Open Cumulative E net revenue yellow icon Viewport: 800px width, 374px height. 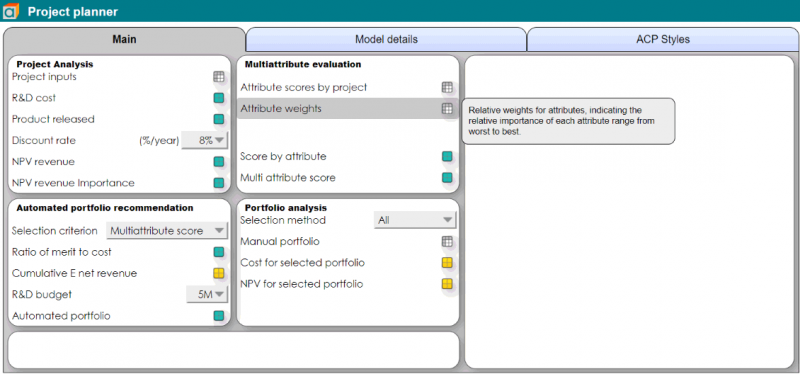(x=218, y=273)
